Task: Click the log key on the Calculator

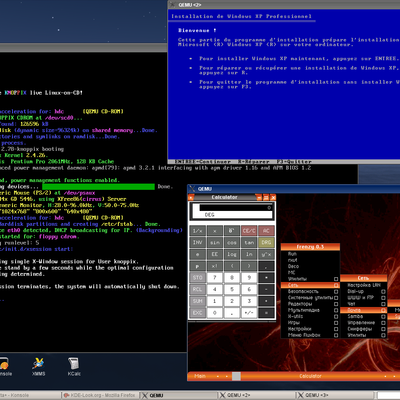Action: click(232, 254)
